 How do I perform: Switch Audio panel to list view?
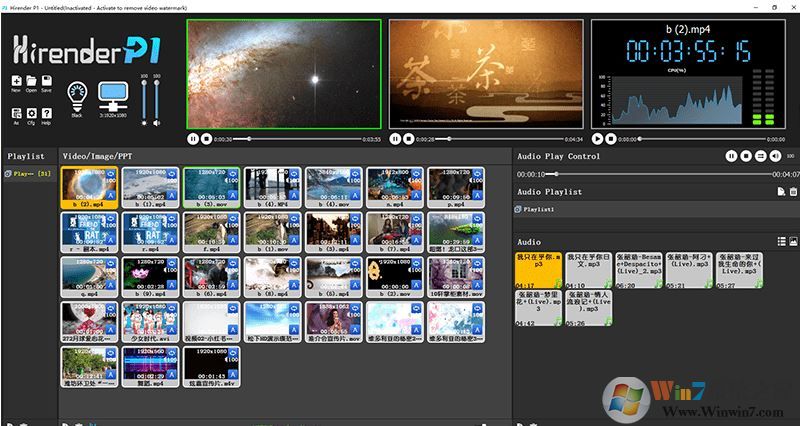(x=782, y=241)
